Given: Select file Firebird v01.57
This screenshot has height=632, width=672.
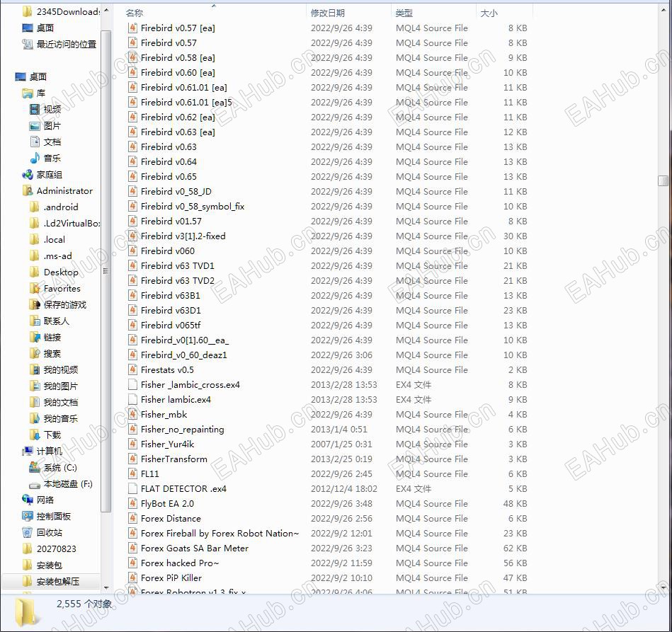Looking at the screenshot, I should pos(171,221).
